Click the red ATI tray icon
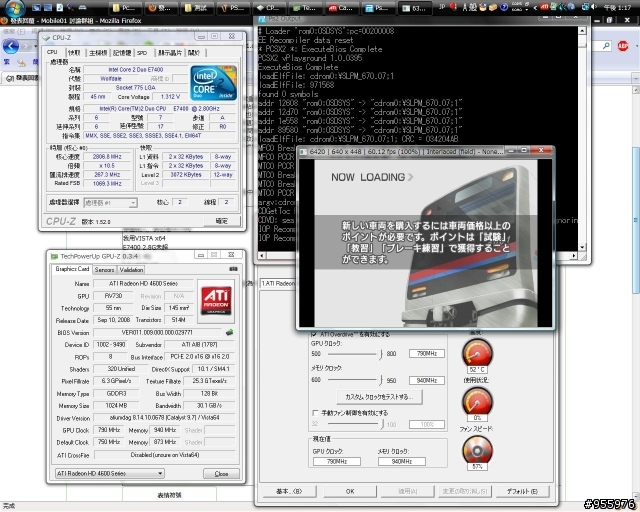Image resolution: width=640 pixels, height=512 pixels. (544, 7)
